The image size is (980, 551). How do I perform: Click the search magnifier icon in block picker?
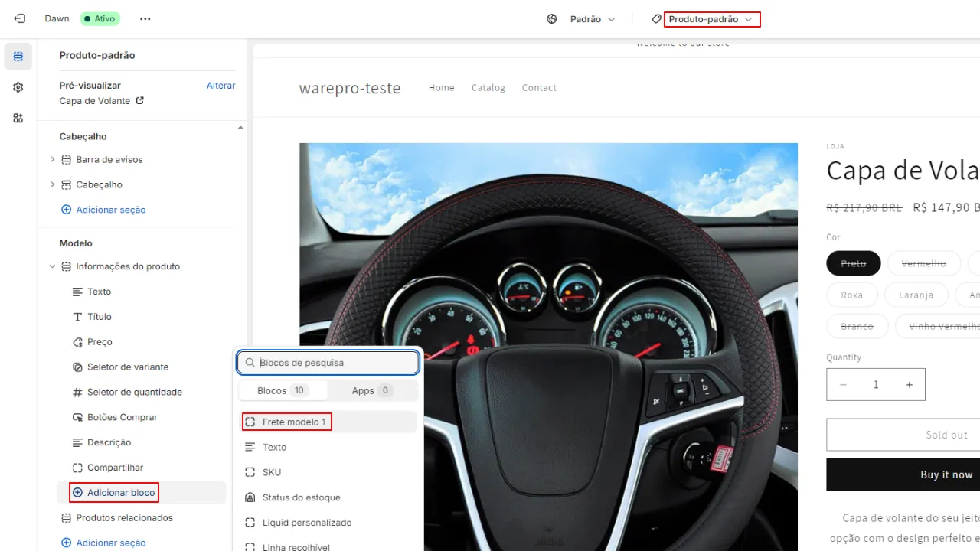point(250,363)
